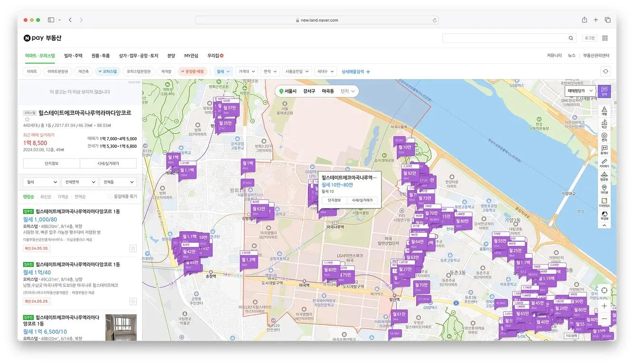This screenshot has width=634, height=364.
Task: Search using the magnifier icon
Action: 571,38
